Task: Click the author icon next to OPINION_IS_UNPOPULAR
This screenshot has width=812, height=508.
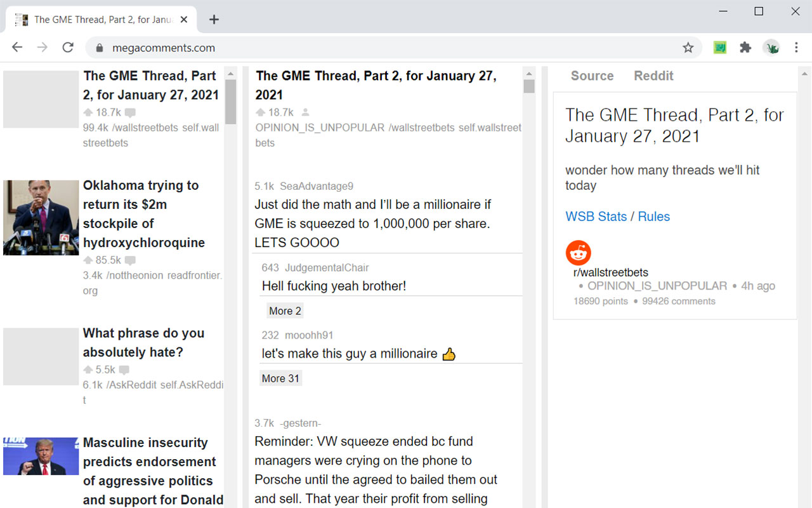Action: [x=304, y=112]
